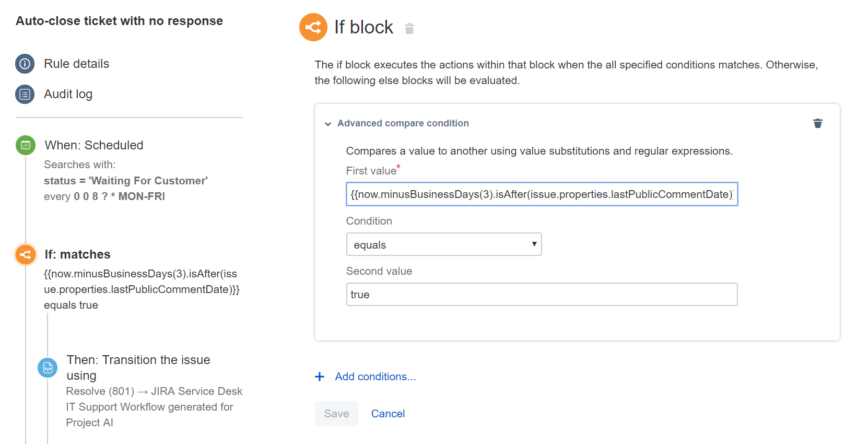
Task: Collapse the Advanced compare condition chevron
Action: pos(328,124)
